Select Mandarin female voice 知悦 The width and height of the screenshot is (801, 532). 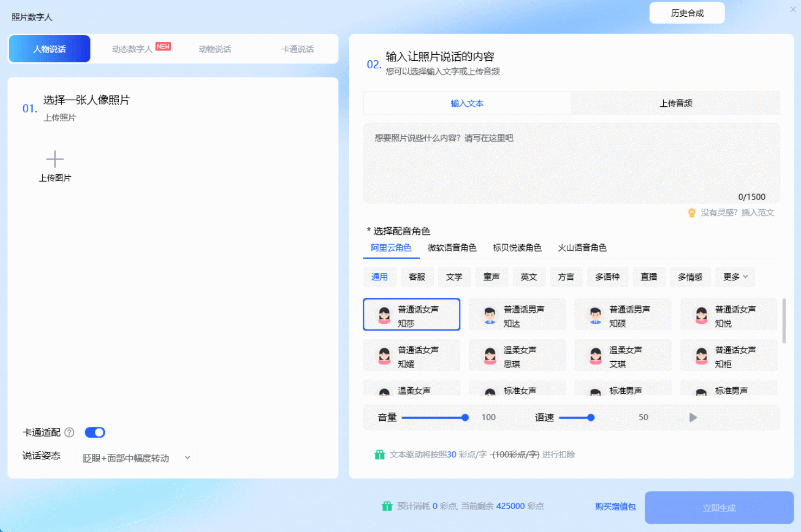click(x=728, y=314)
